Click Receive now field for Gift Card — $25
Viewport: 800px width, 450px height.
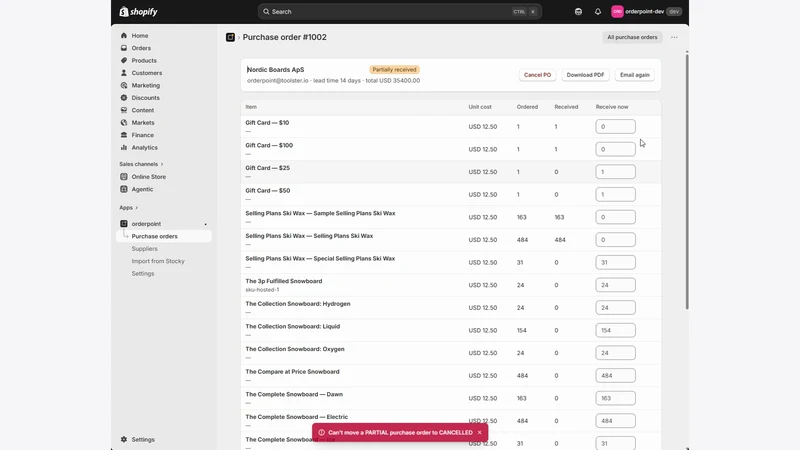pos(615,172)
